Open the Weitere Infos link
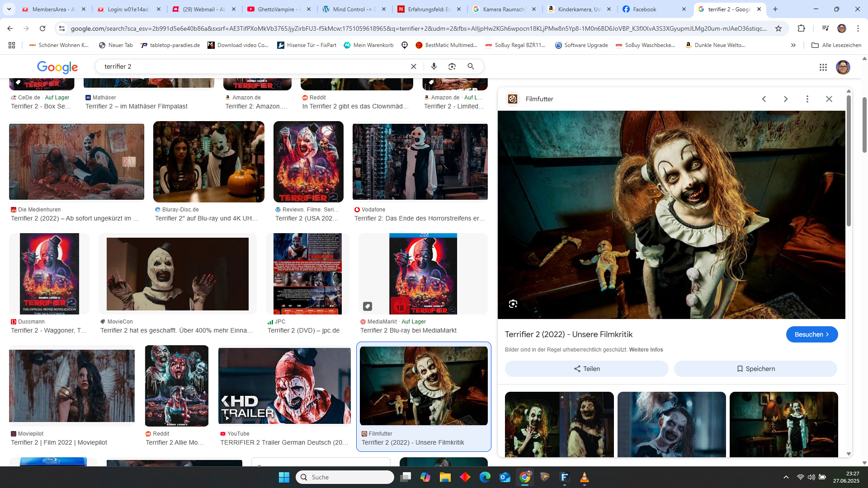Screen dimensions: 868x488 pos(646,350)
